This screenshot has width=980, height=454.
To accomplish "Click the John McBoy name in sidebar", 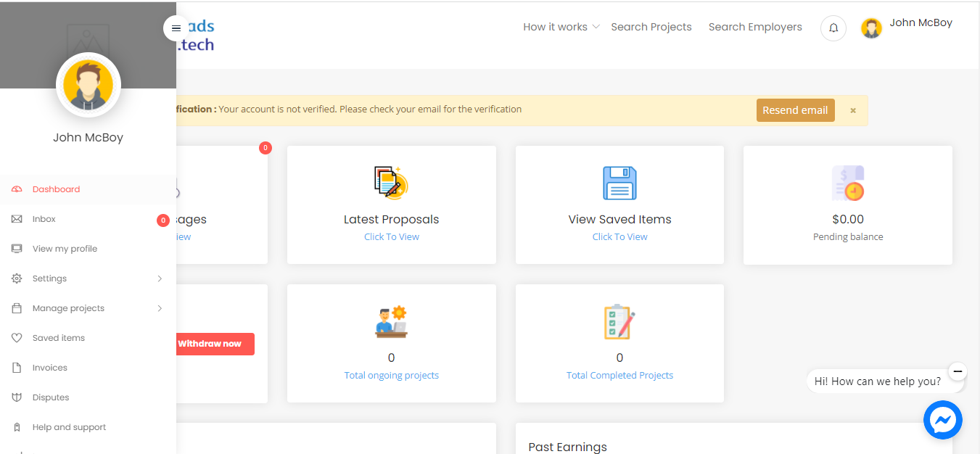I will click(88, 137).
